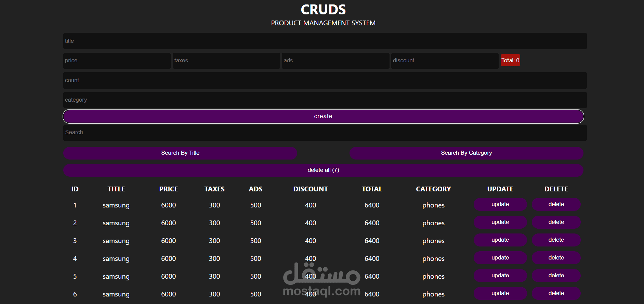Click PRODUCT MANAGEMENT SYSTEM subtitle
644x304 pixels.
(323, 23)
